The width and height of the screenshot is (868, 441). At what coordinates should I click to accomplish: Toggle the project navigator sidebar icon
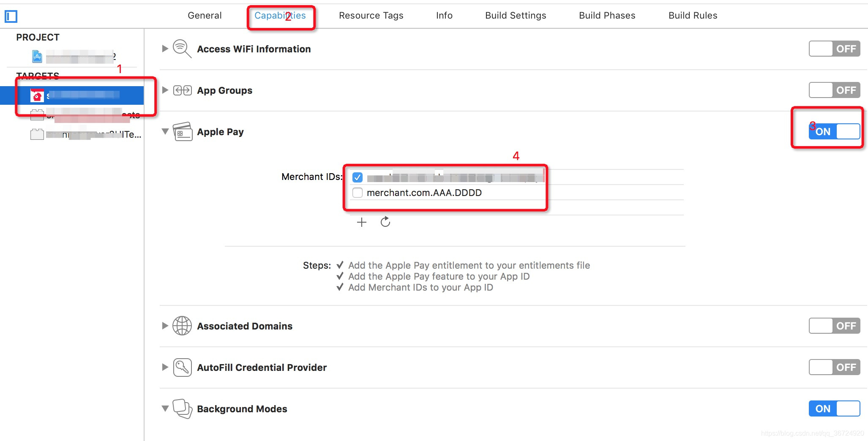point(11,16)
